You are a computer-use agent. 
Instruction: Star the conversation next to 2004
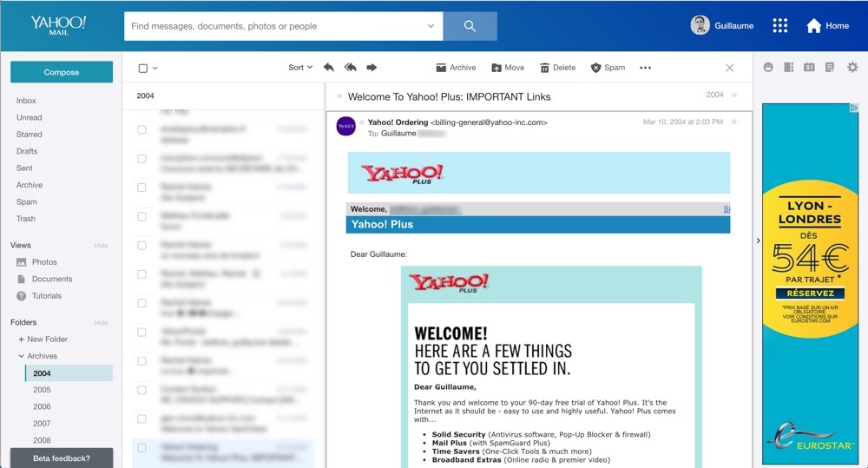click(734, 95)
